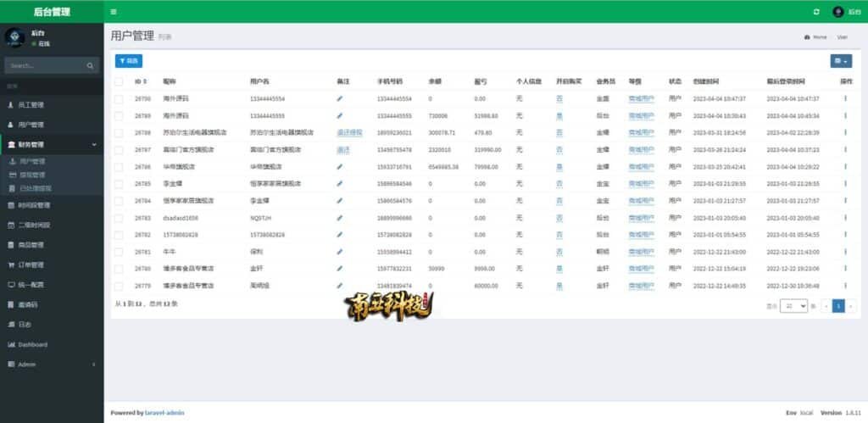Toggle the sidebar hamburger menu icon
This screenshot has height=423, width=868.
[114, 12]
